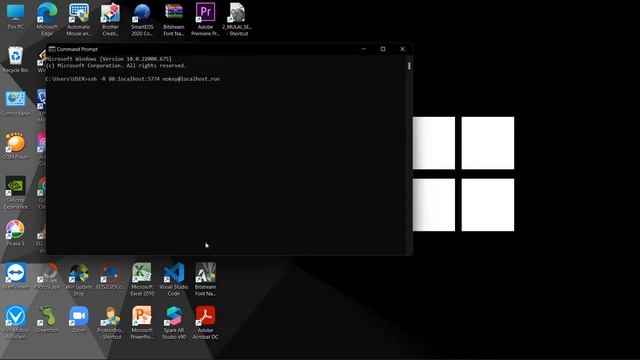Select the ProktorBro Shortcut desktop icon

click(110, 323)
